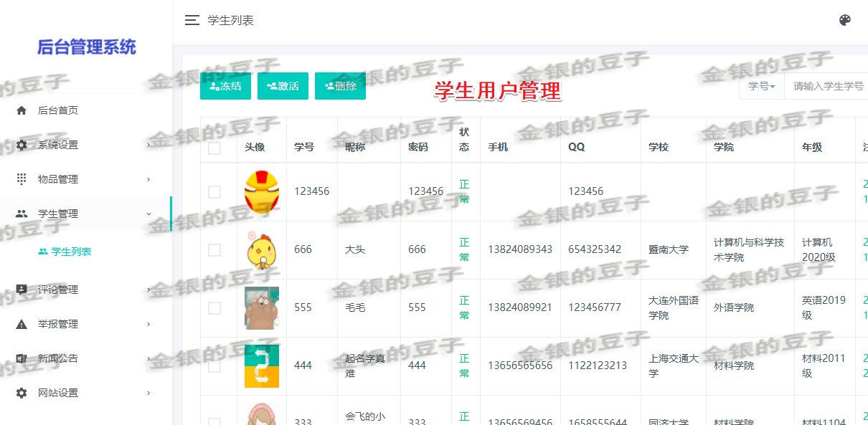Open the 系统设置 menu item

click(x=86, y=145)
